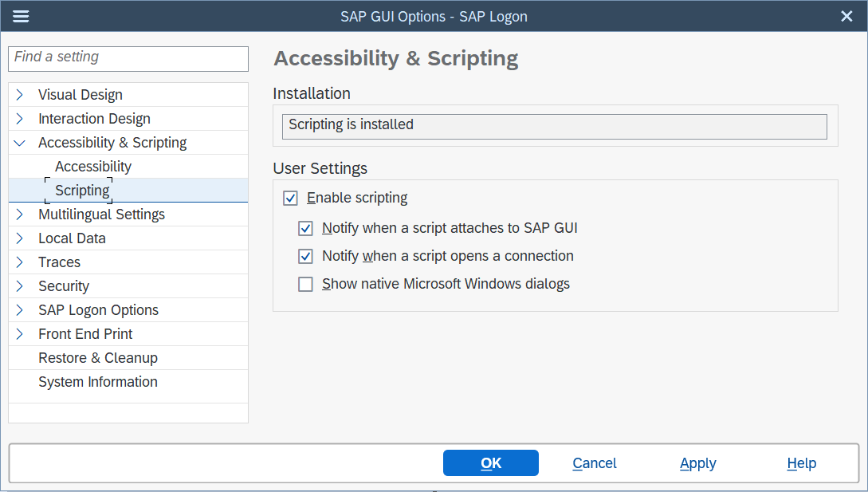This screenshot has width=868, height=492.
Task: Enable Show native Microsoft Windows dialogs
Action: pos(305,284)
